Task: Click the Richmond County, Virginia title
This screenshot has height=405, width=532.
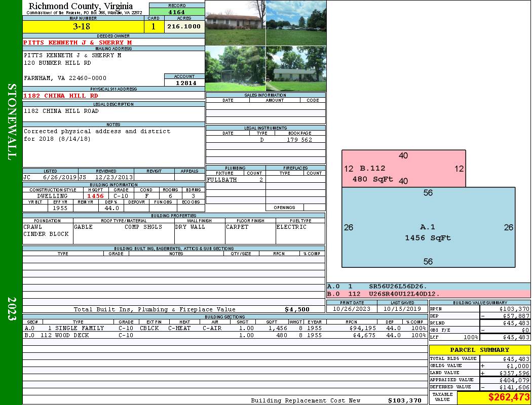Action: coord(81,6)
